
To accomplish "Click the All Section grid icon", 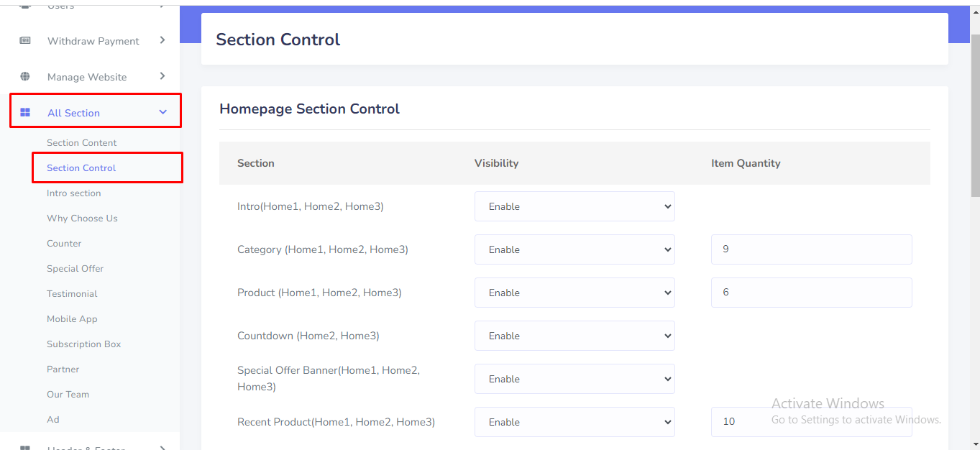I will [x=25, y=113].
